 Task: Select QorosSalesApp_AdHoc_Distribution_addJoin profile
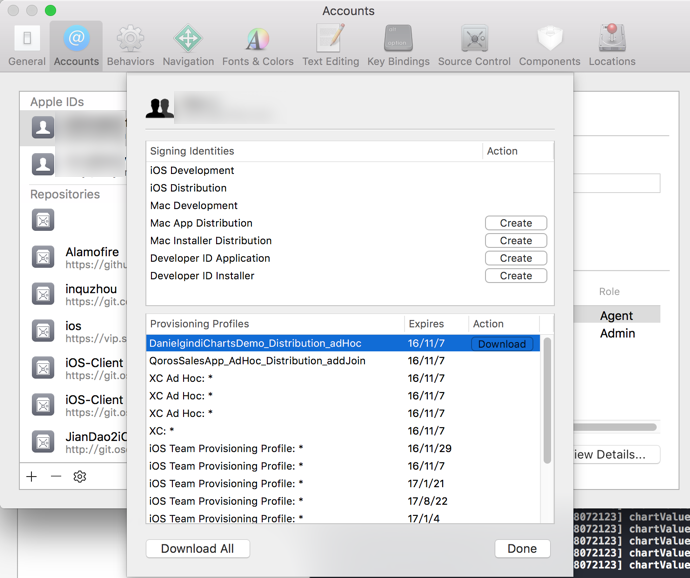tap(343, 361)
